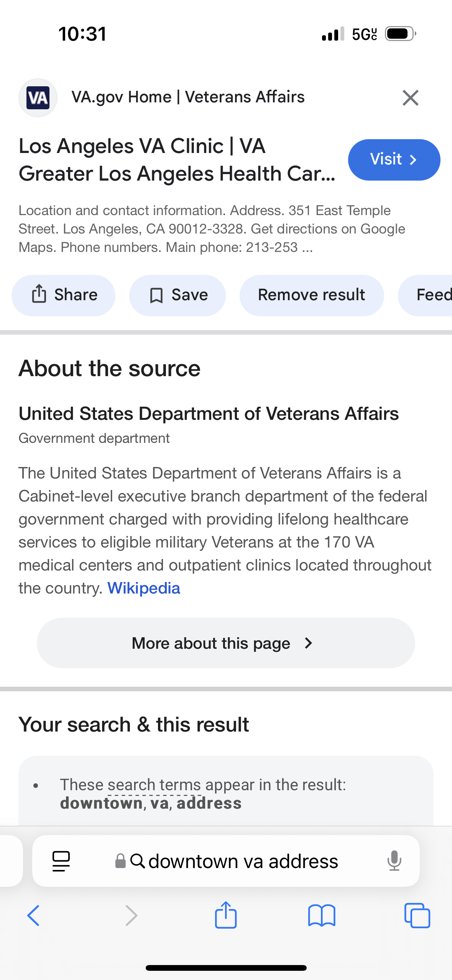Open the Wikipedia source link
The image size is (452, 980).
point(144,588)
